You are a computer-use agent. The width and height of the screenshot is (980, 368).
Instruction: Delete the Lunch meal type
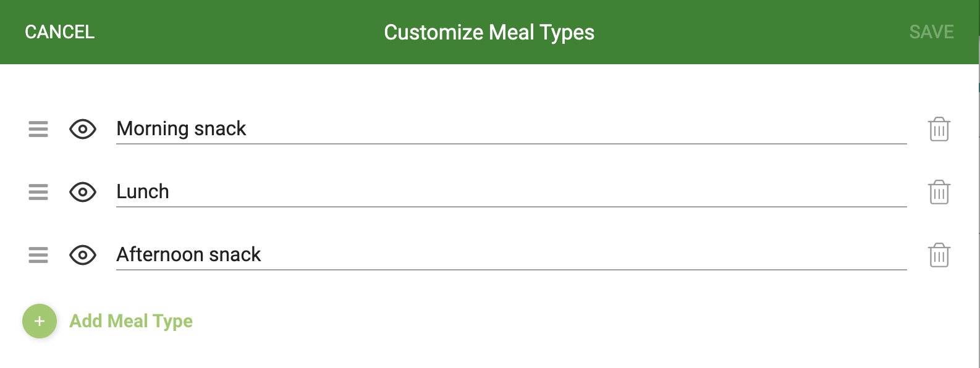tap(939, 192)
